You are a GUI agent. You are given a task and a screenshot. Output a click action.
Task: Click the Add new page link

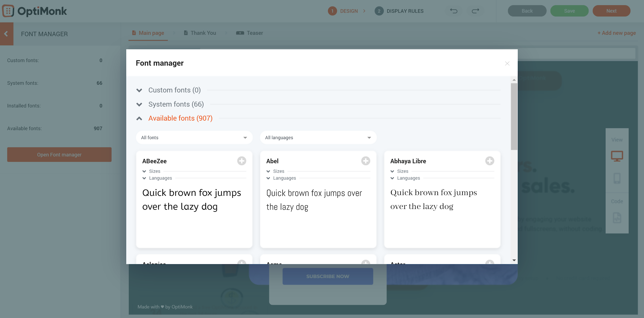pyautogui.click(x=617, y=33)
